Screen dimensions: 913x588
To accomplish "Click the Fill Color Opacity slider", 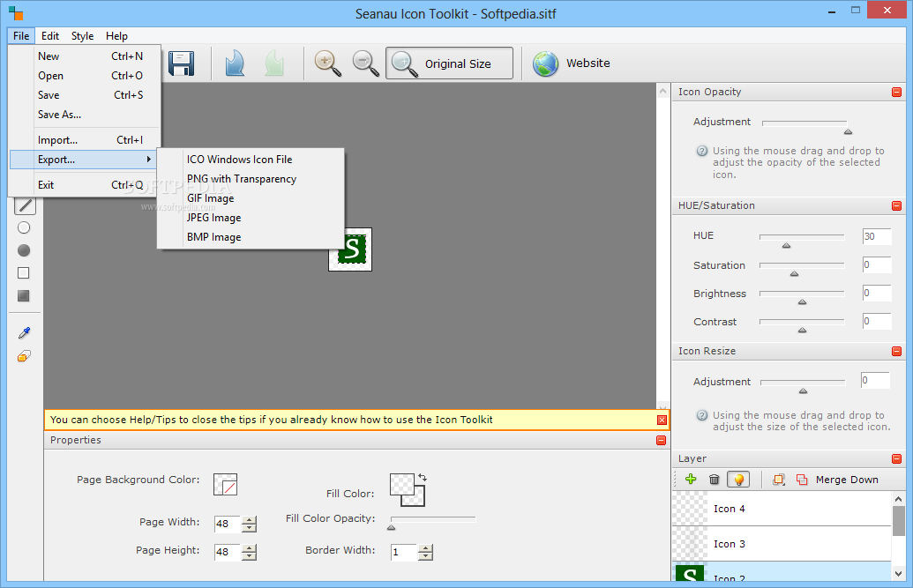I will click(x=433, y=521).
